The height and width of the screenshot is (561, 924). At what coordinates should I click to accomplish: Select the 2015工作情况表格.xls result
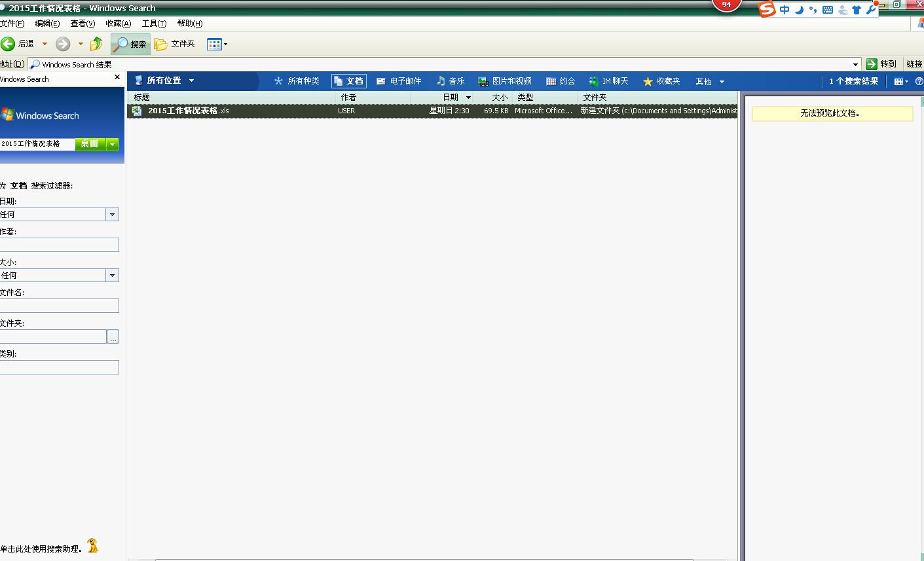coord(432,111)
